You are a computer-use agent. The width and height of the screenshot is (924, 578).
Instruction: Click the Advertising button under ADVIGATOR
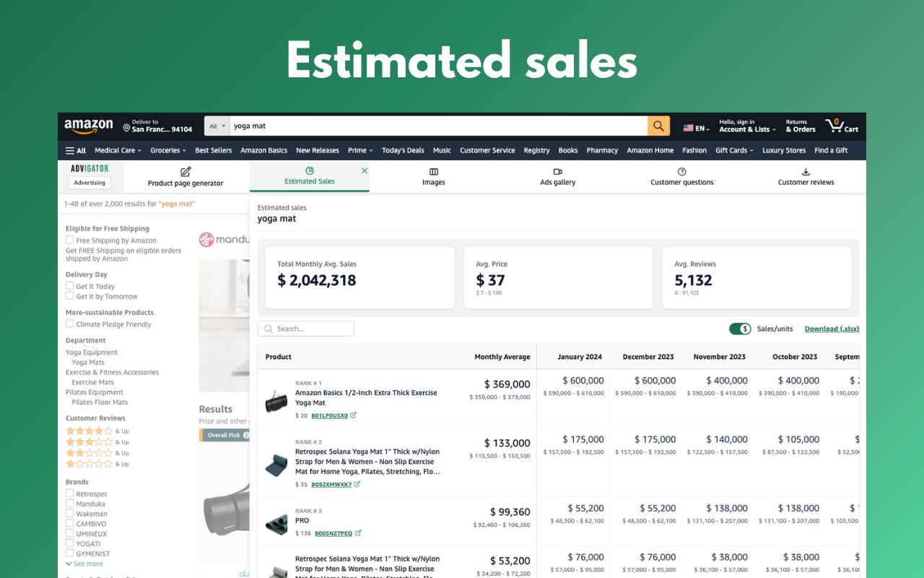(90, 183)
